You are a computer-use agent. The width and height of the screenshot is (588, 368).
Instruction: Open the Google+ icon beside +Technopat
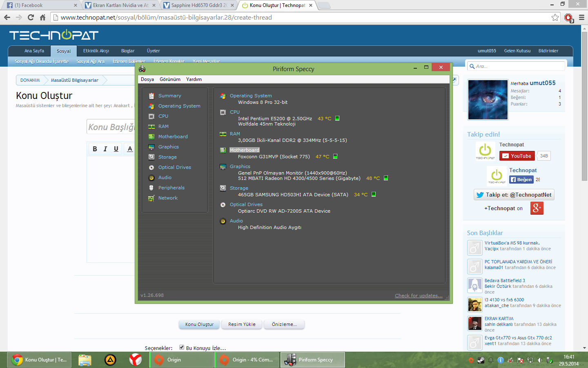coord(537,208)
